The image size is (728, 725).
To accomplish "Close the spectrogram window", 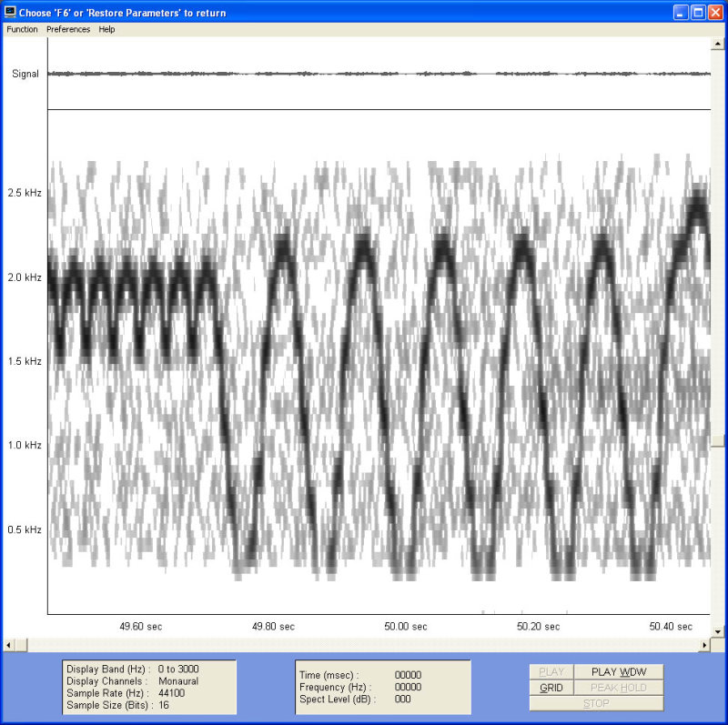I will point(715,13).
